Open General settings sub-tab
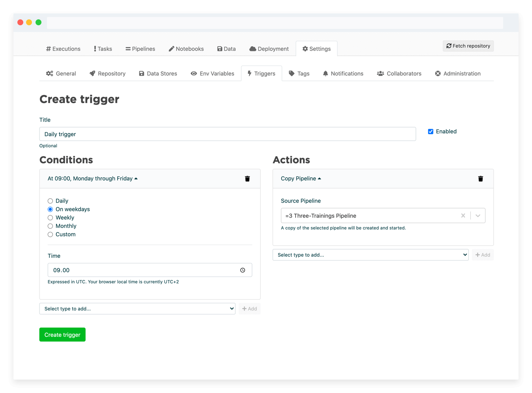 (61, 73)
